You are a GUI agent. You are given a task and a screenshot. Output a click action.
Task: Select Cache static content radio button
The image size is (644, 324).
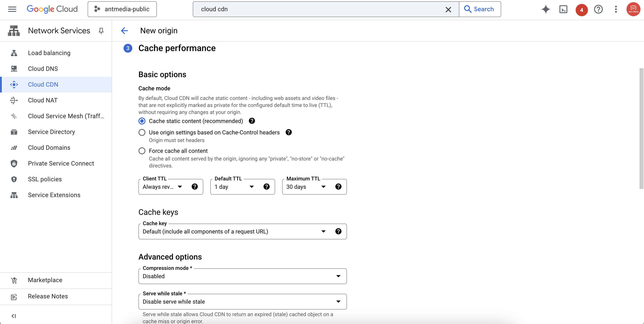[142, 121]
